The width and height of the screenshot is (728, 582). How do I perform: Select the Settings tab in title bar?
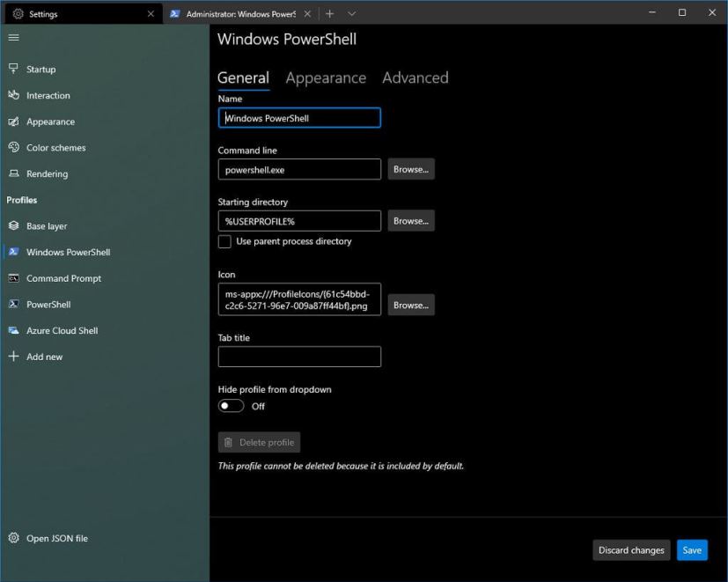84,14
